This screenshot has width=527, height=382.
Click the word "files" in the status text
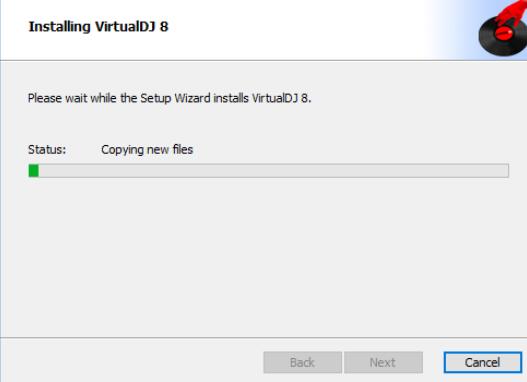pyautogui.click(x=183, y=150)
